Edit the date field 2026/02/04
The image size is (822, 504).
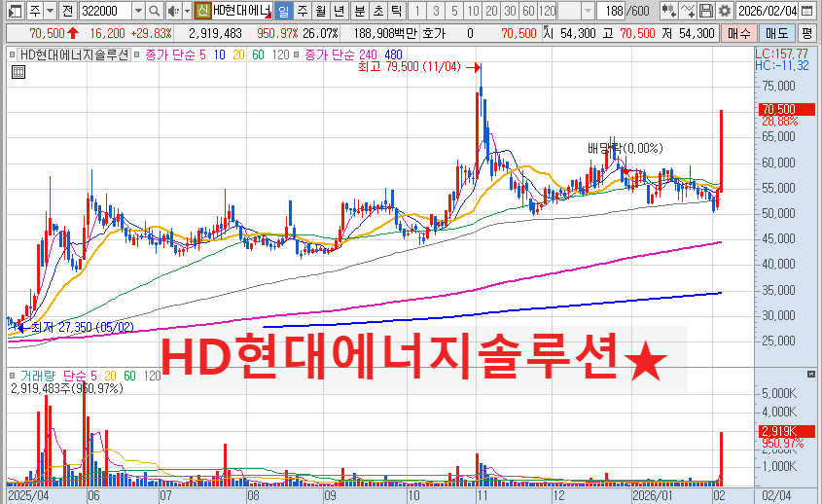point(767,11)
